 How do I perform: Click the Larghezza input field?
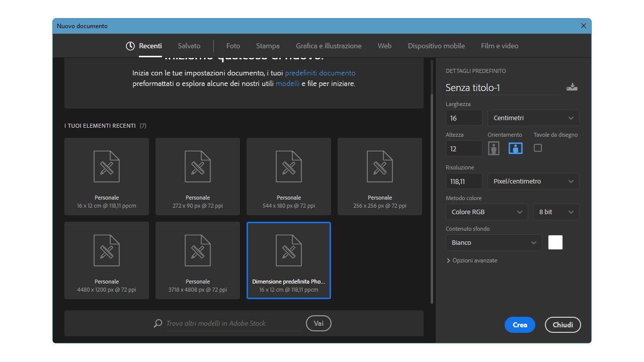pos(463,118)
